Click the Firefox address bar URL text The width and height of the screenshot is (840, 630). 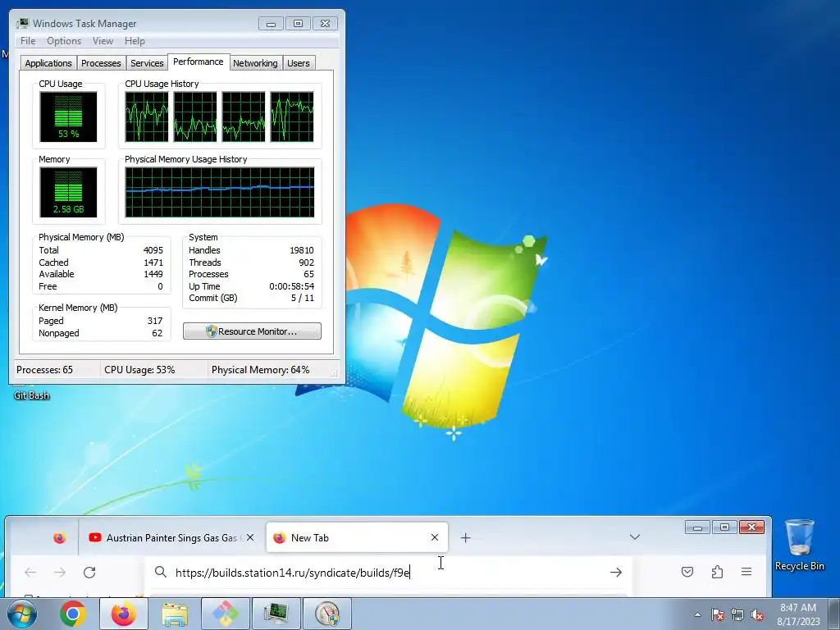pyautogui.click(x=293, y=573)
